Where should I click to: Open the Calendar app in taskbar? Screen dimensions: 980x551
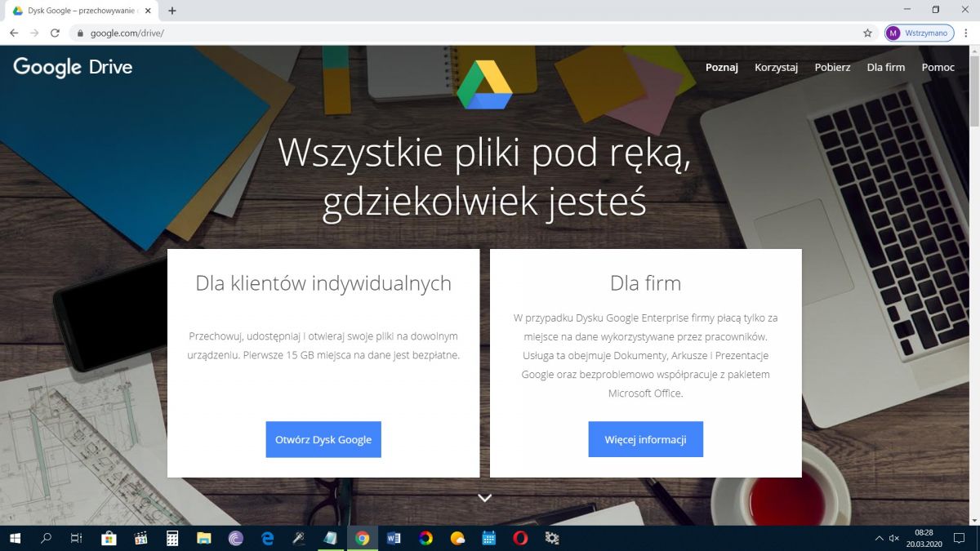(489, 538)
